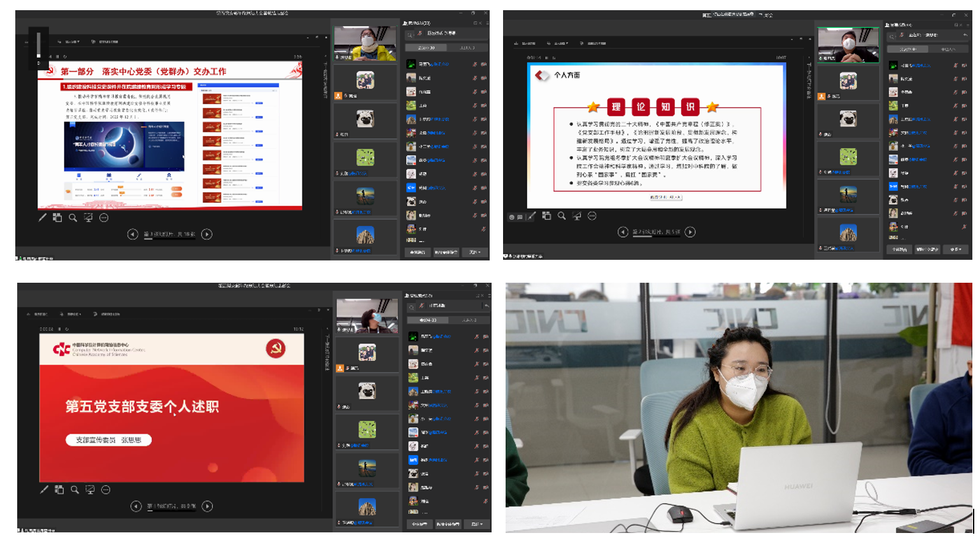Expand the More dropdown below top-left participant list

point(474,252)
